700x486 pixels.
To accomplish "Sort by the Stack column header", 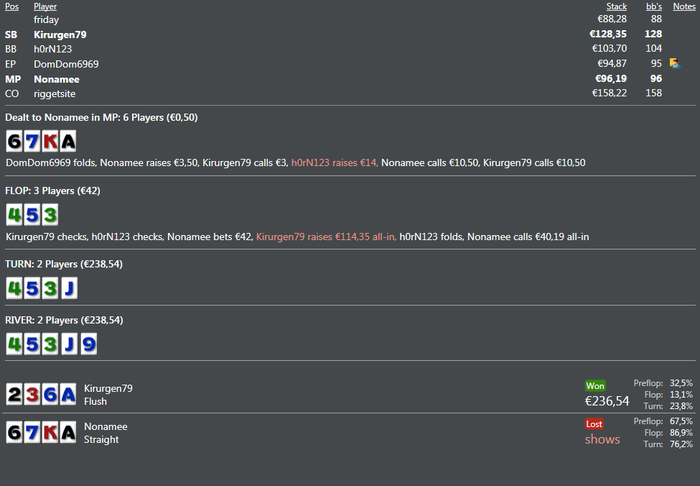I will click(x=616, y=7).
